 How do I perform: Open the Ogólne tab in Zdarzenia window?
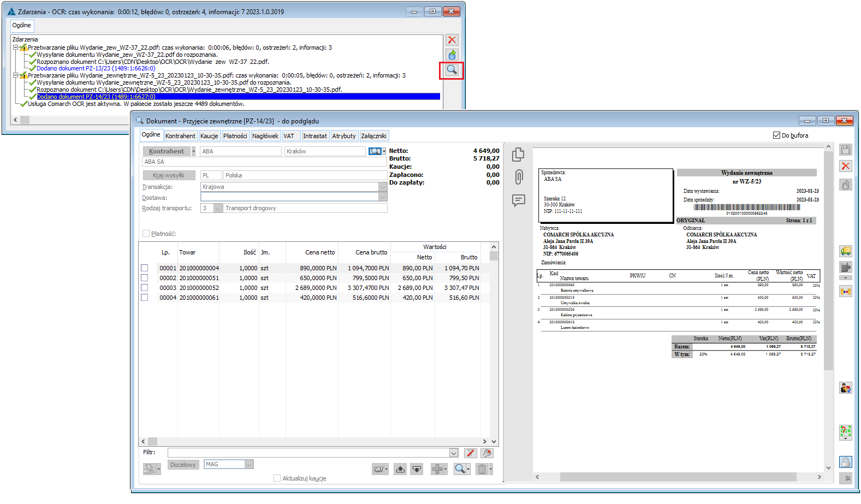point(22,26)
